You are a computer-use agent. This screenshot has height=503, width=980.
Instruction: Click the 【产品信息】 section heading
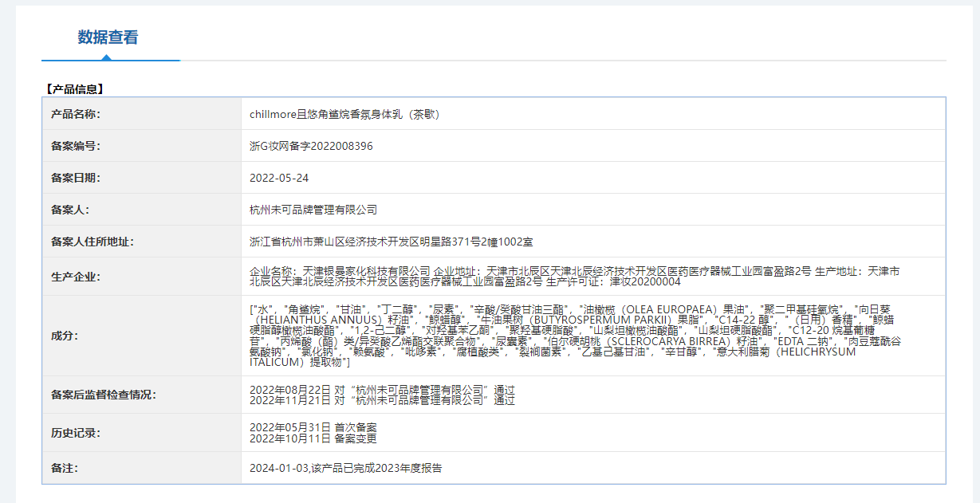74,89
